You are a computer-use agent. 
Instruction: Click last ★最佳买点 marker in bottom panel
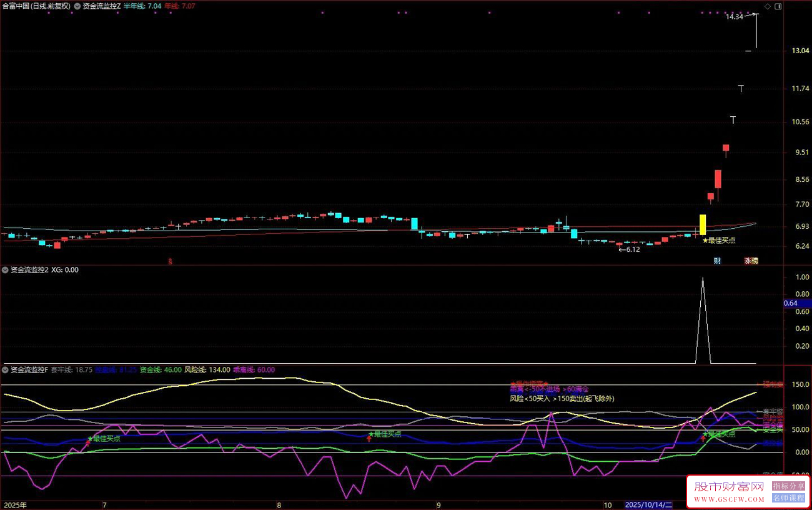[719, 434]
